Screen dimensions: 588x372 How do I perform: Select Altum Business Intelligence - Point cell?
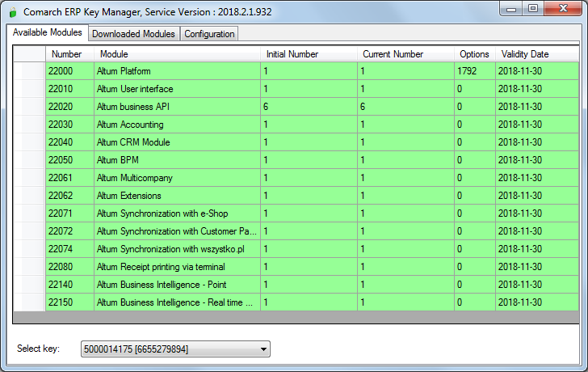[x=177, y=285]
